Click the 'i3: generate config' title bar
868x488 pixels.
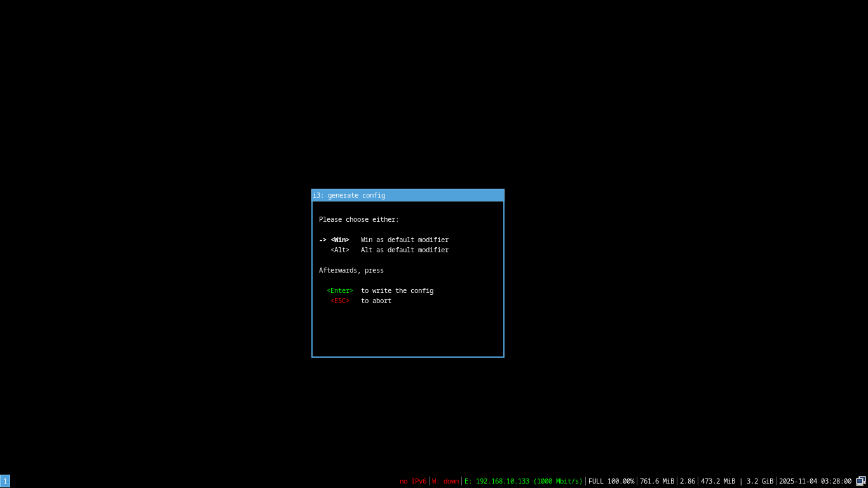pyautogui.click(x=408, y=195)
